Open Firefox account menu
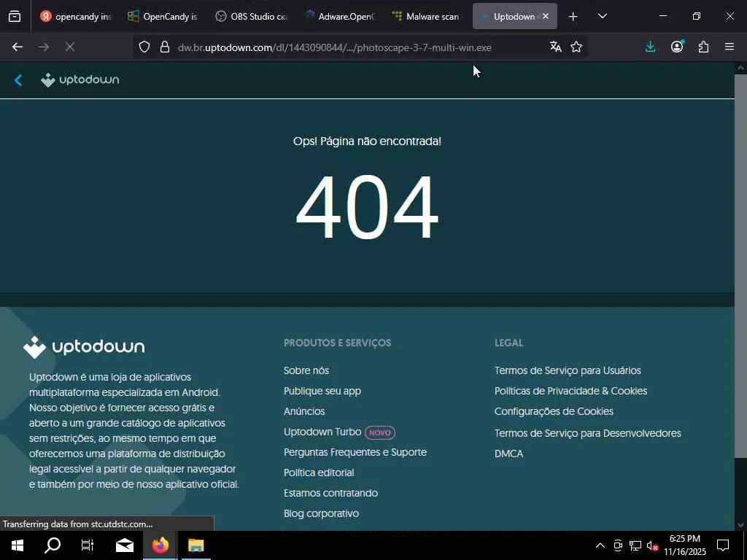 tap(677, 47)
